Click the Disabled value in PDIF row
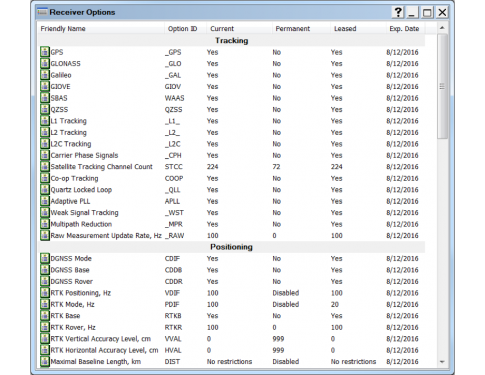The image size is (485, 375). coord(286,304)
